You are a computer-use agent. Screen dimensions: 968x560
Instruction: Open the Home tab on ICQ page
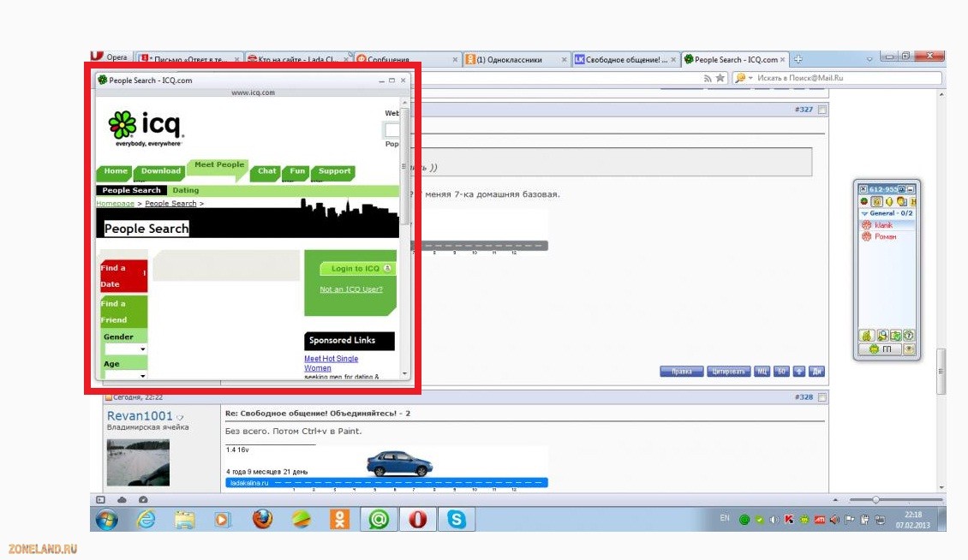(x=115, y=171)
